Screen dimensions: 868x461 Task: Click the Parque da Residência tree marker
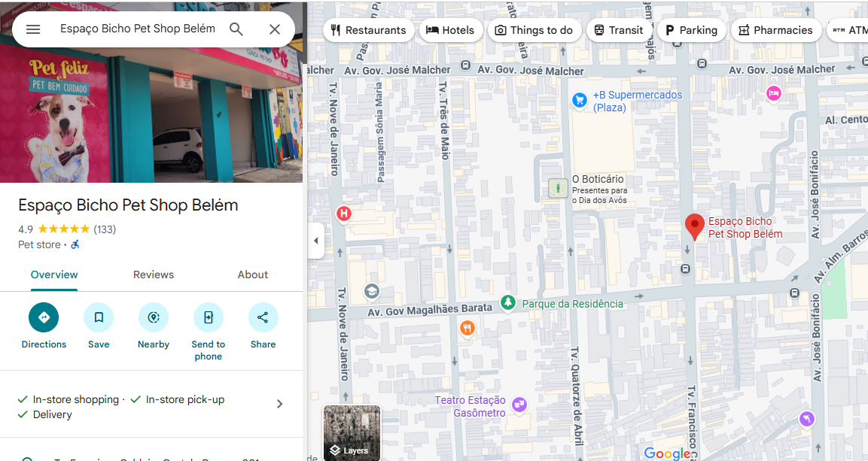(x=507, y=303)
